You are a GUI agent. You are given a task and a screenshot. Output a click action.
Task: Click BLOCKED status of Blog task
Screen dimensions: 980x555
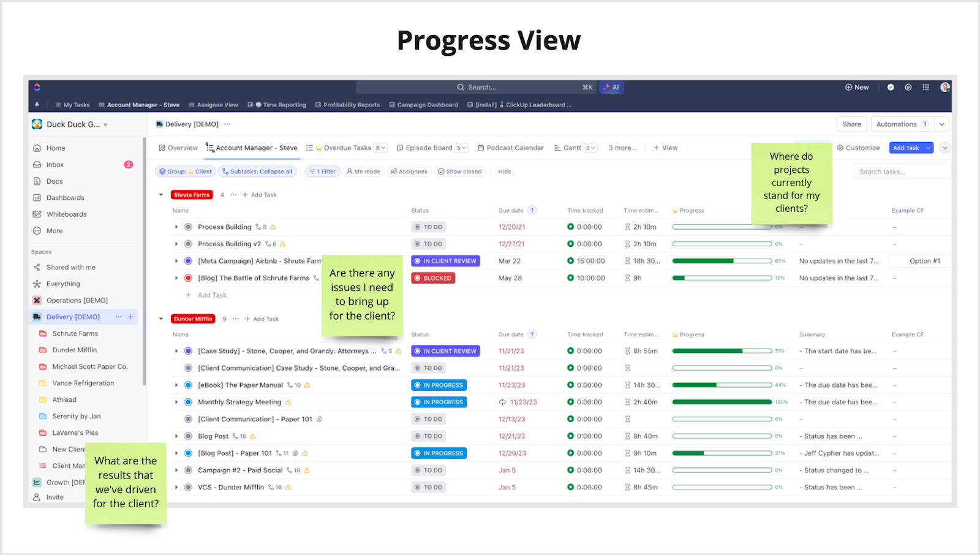433,278
